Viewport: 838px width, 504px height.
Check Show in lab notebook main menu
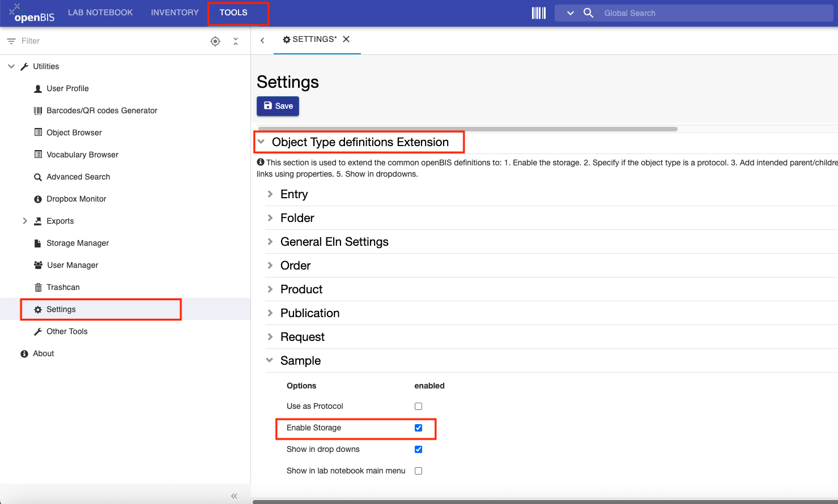[418, 471]
